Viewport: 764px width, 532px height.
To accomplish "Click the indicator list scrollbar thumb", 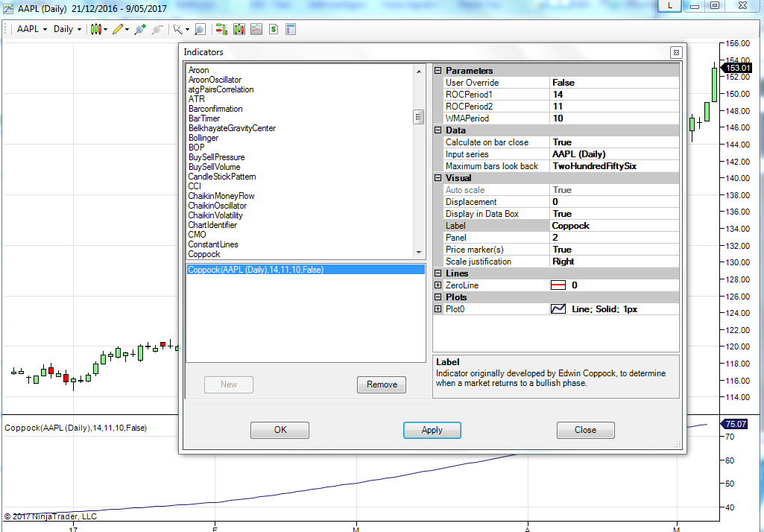I will click(x=419, y=117).
